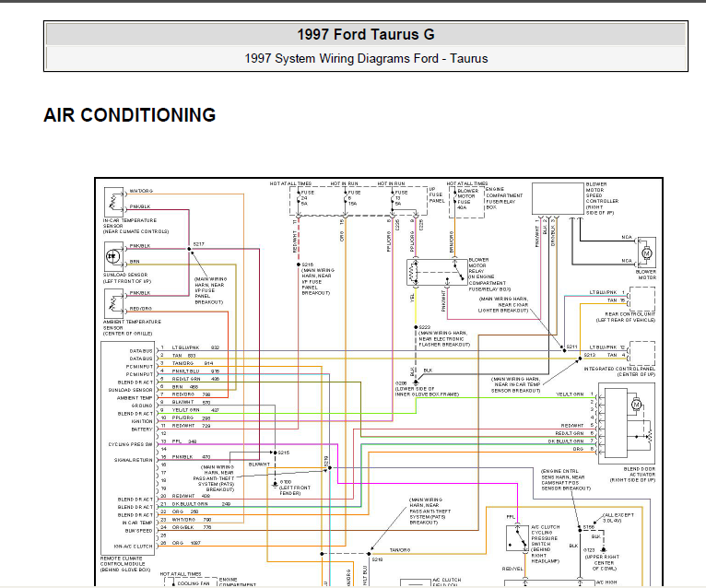Click wire label "ORG 250"
Image resolution: width=706 pixels, height=588 pixels.
(185, 512)
